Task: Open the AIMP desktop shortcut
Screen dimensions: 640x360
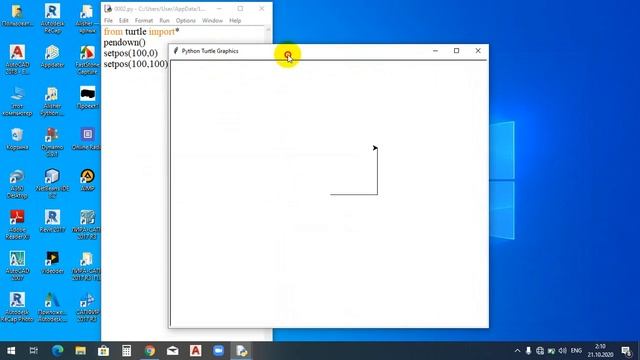Action: point(87,180)
